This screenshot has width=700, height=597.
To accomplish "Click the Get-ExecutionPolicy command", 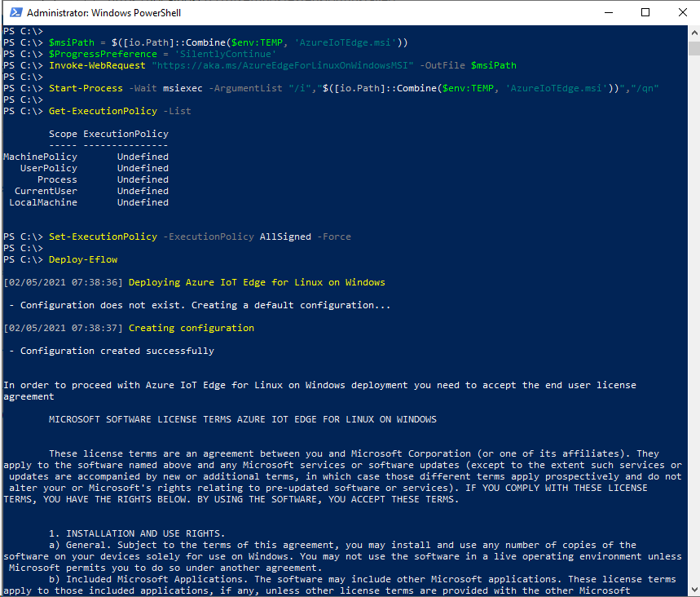I will tap(103, 111).
